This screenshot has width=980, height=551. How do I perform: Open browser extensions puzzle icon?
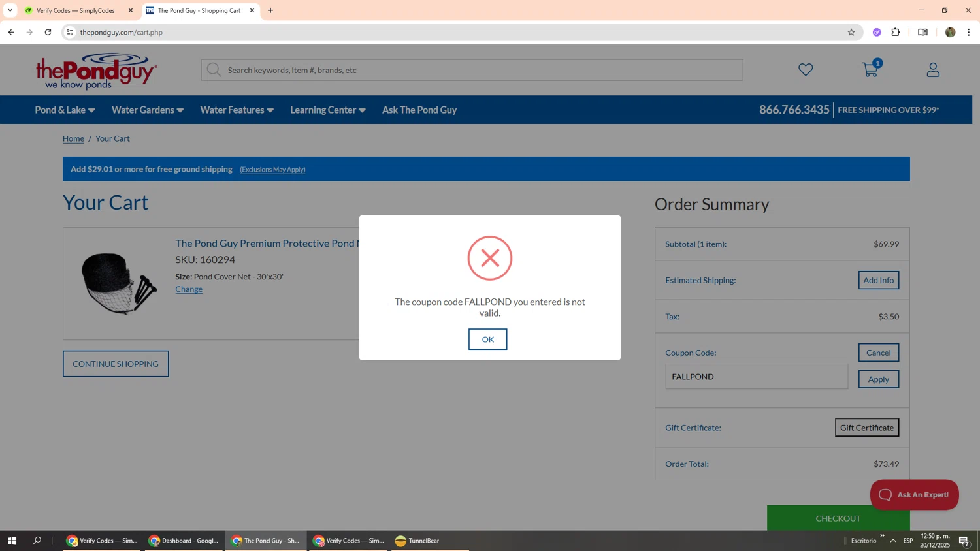(x=896, y=32)
